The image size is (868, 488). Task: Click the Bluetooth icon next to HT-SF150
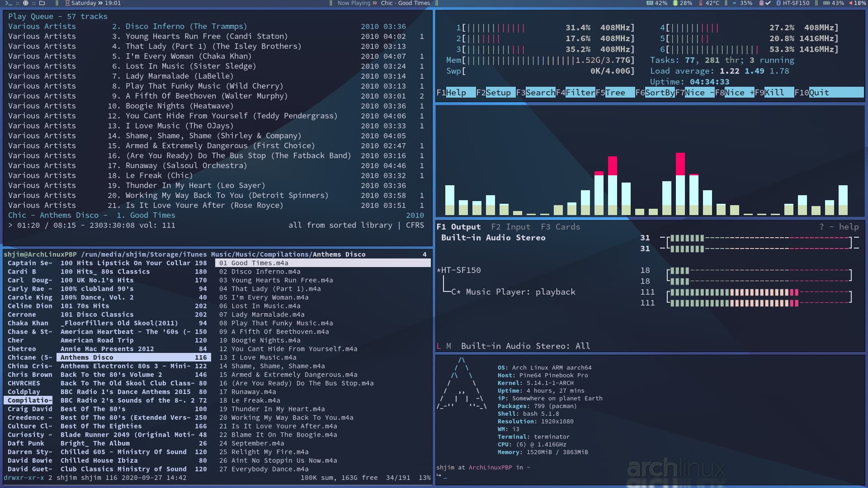778,3
